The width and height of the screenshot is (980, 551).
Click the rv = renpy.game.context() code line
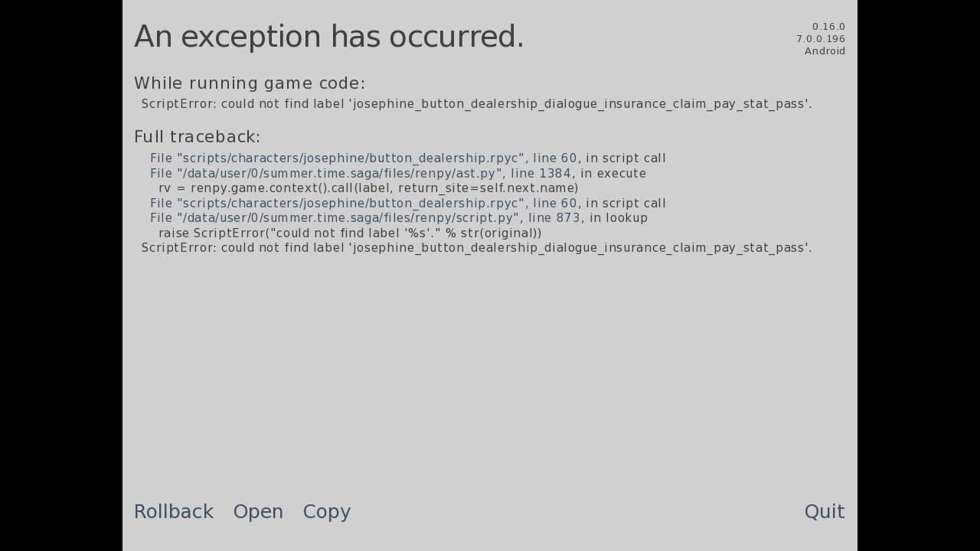[368, 188]
